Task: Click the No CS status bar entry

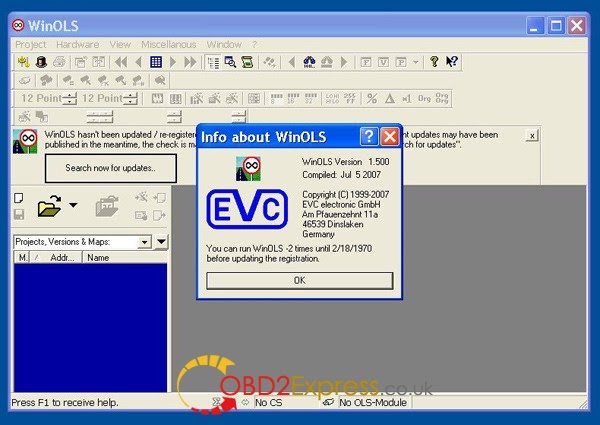Action: [x=269, y=402]
